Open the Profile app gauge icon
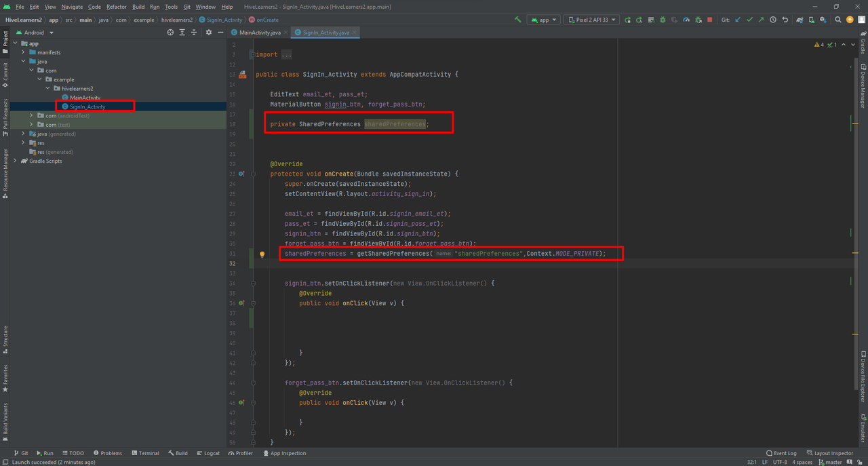868x466 pixels. [x=686, y=20]
